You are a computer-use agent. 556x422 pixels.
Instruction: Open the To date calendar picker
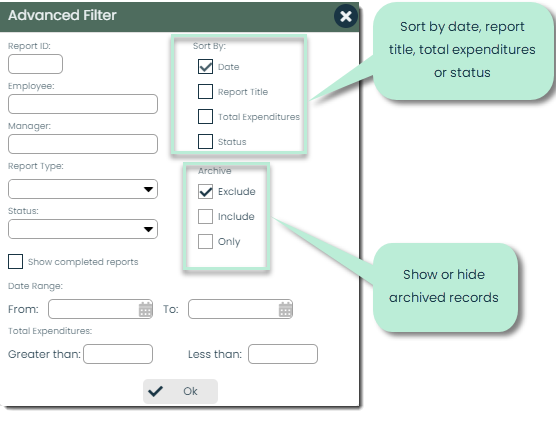(x=285, y=309)
